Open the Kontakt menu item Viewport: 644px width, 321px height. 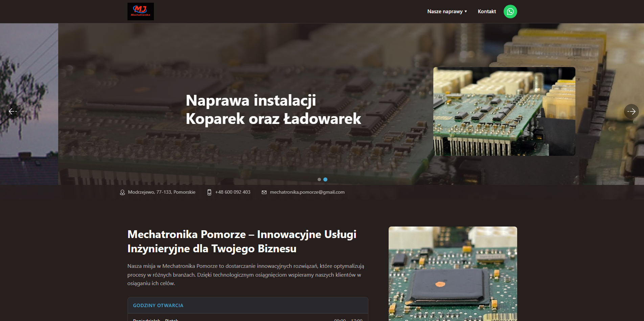(x=487, y=12)
